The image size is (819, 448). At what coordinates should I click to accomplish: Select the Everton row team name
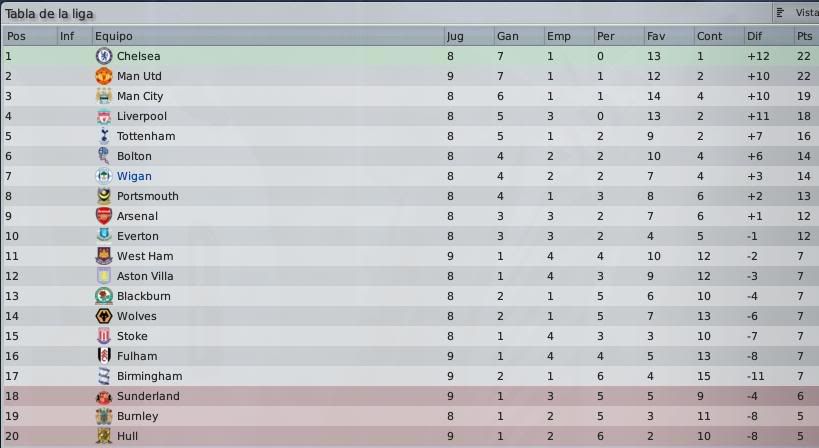tap(138, 237)
